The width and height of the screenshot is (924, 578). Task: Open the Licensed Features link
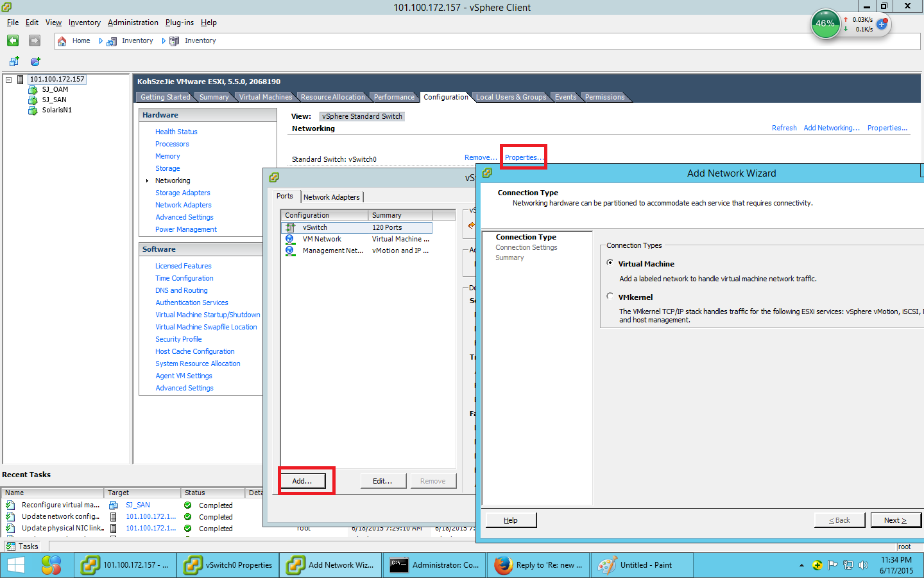coord(184,266)
